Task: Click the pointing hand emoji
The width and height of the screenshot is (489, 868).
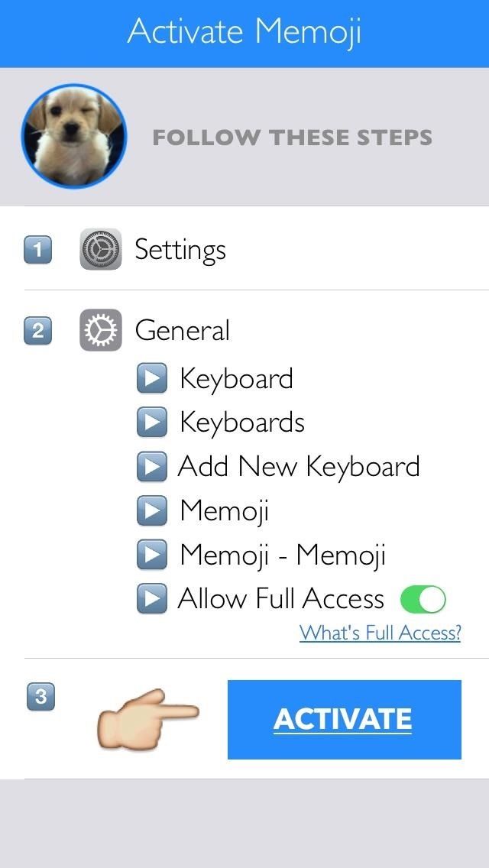Action: 147,717
